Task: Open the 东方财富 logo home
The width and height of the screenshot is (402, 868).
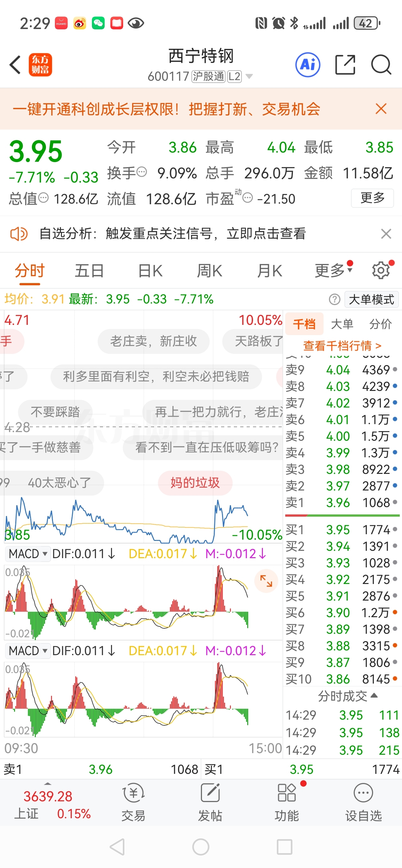Action: point(40,65)
